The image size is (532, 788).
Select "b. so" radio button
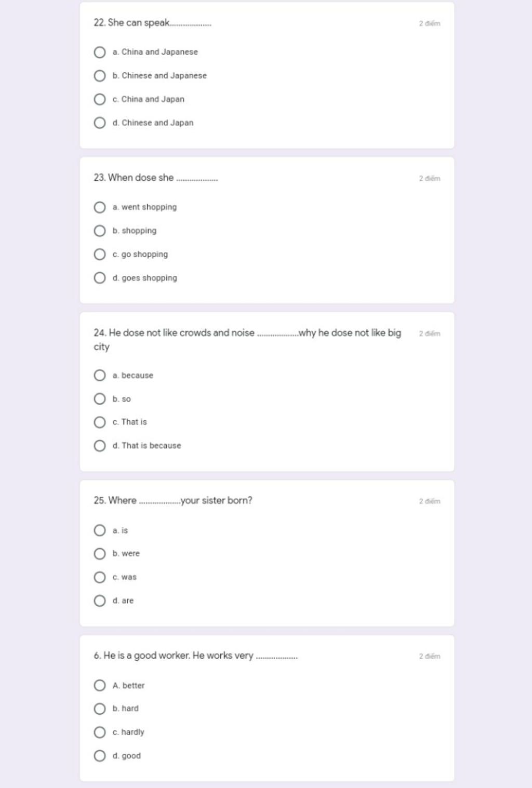tap(100, 399)
